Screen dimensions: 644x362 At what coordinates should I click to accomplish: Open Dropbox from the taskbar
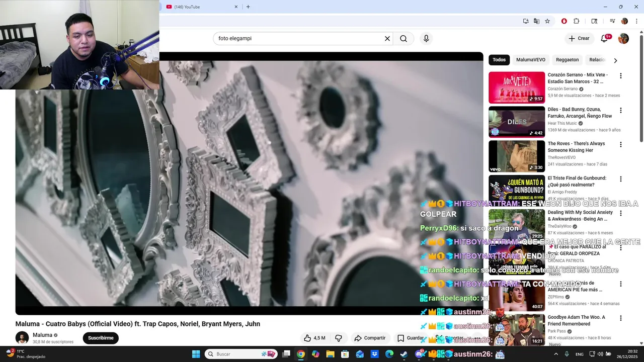click(x=375, y=354)
